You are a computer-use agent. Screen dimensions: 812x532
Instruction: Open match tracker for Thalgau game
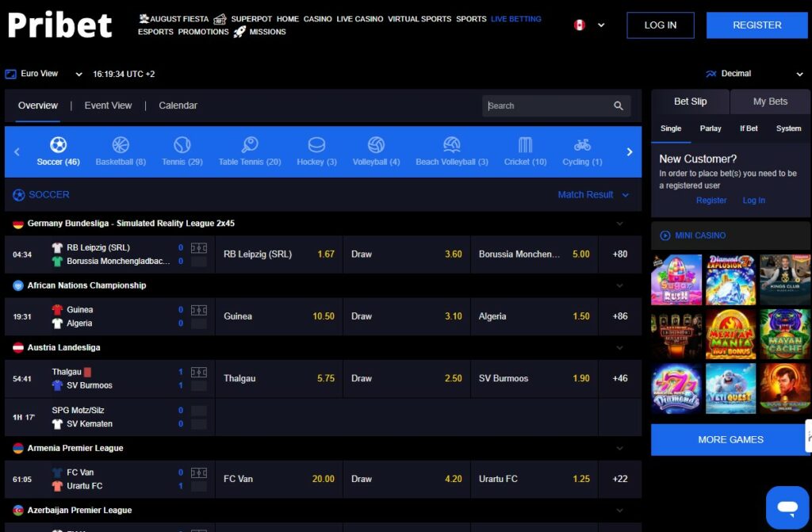pyautogui.click(x=199, y=373)
